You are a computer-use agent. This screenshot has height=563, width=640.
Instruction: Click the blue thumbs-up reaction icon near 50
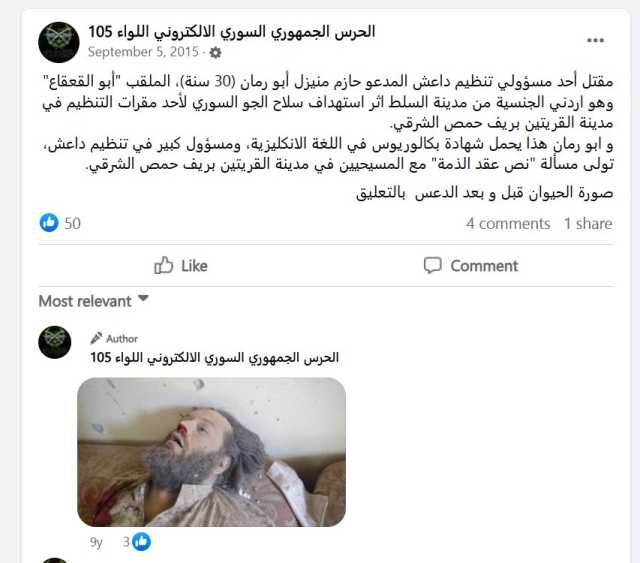(x=49, y=223)
